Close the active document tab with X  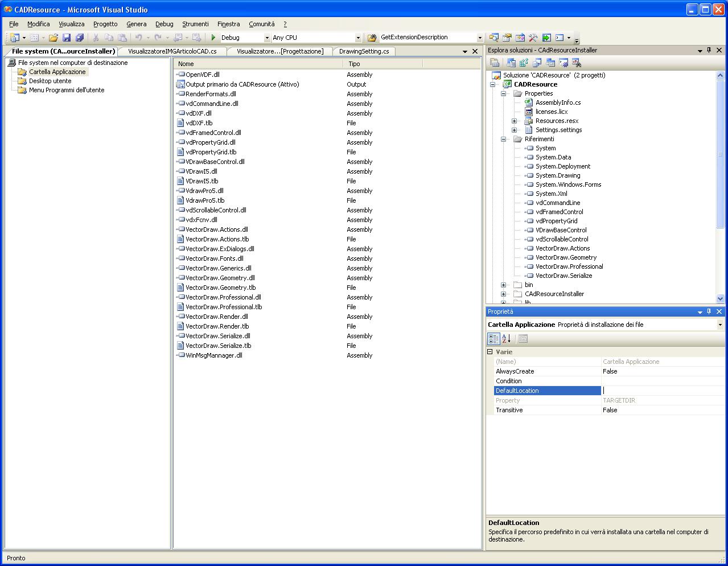click(475, 51)
